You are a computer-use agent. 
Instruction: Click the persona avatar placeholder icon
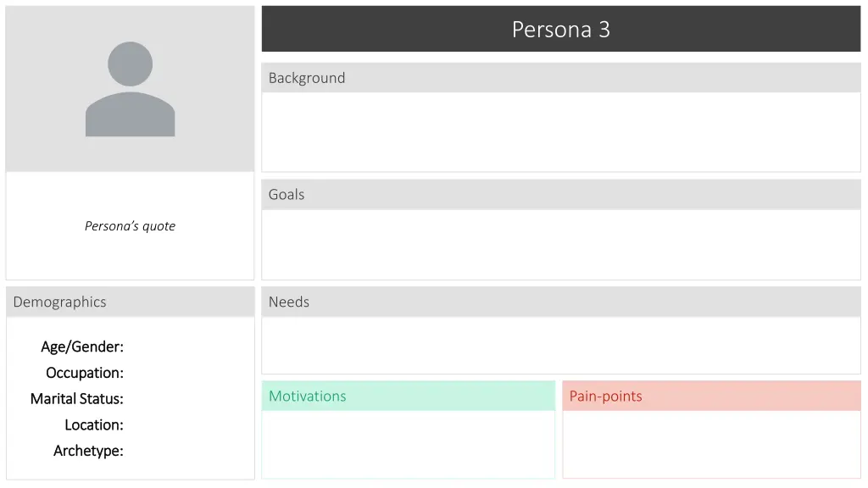[130, 89]
